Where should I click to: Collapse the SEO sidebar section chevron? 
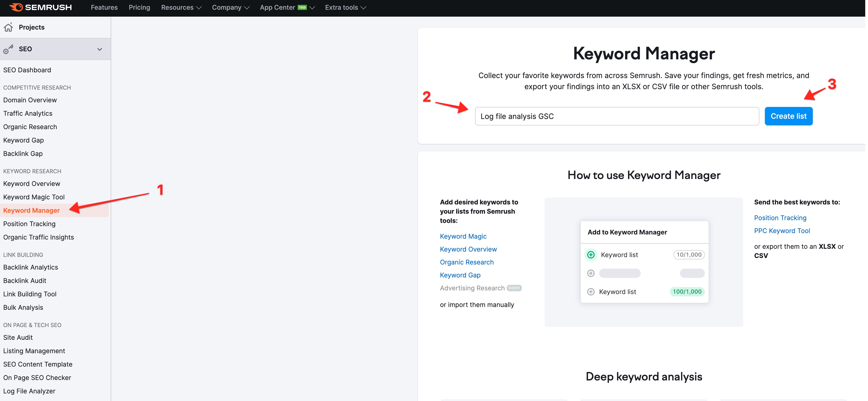click(99, 49)
